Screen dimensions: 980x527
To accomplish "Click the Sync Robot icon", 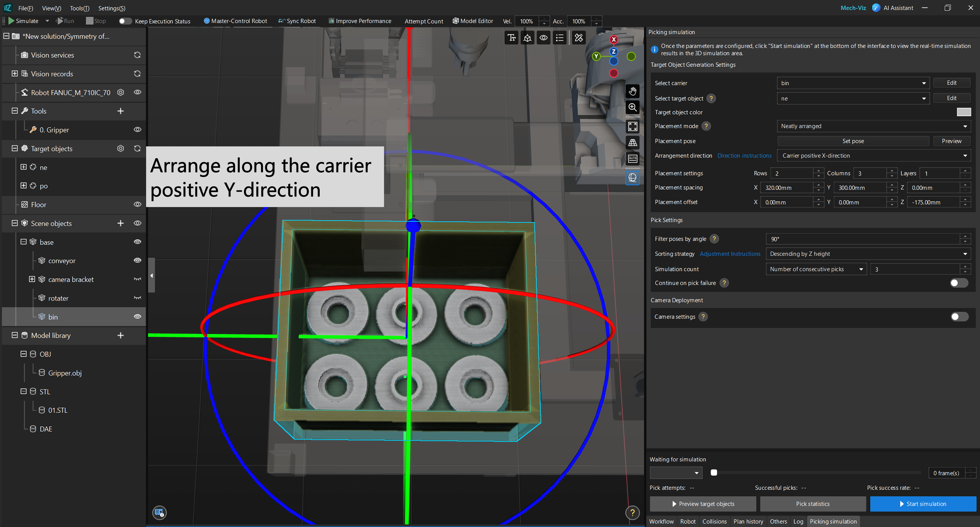I will point(282,21).
